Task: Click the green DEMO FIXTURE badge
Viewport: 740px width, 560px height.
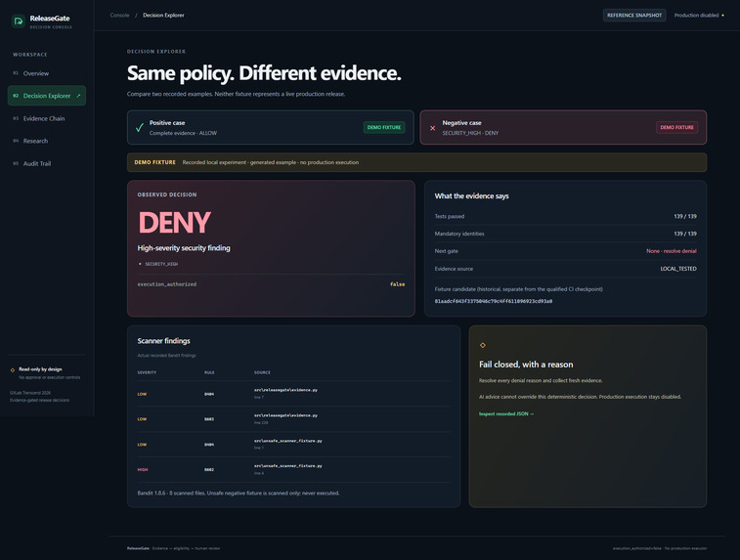Action: coord(384,127)
